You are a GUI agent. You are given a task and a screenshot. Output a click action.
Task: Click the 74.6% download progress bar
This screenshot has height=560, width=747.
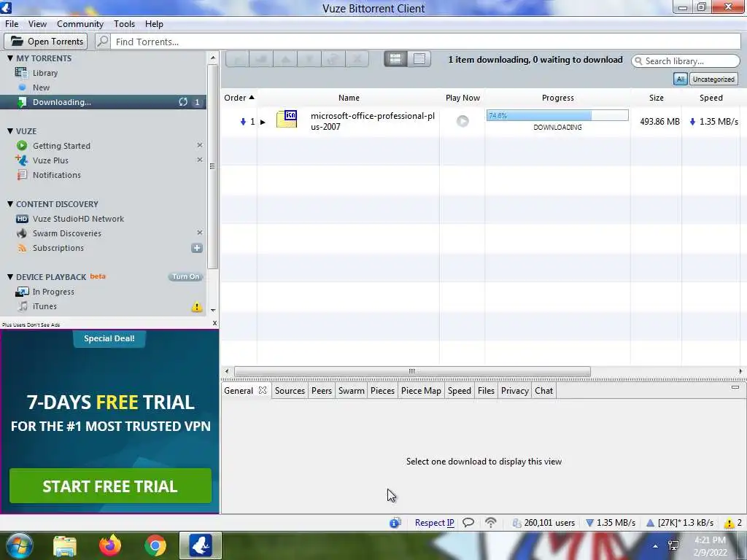(x=557, y=115)
